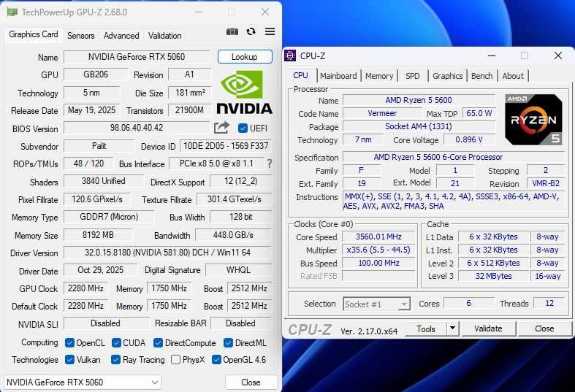Click the Threads value 12

coord(549,304)
